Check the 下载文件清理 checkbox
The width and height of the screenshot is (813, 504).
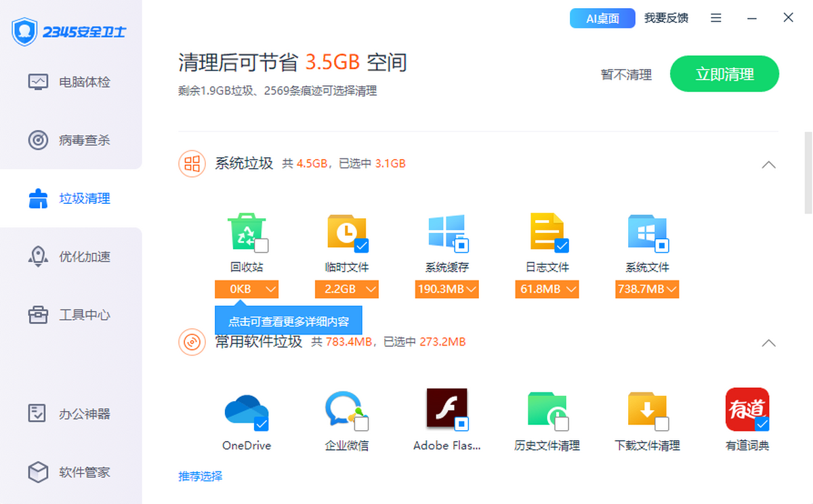(662, 424)
